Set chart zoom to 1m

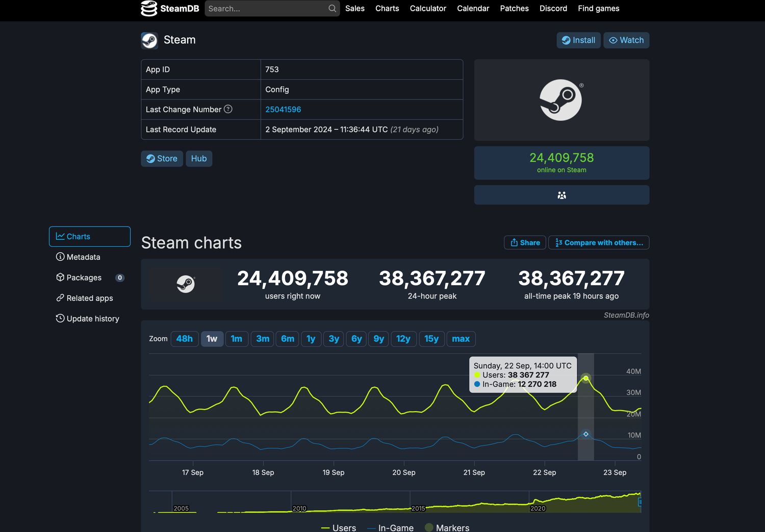click(237, 339)
